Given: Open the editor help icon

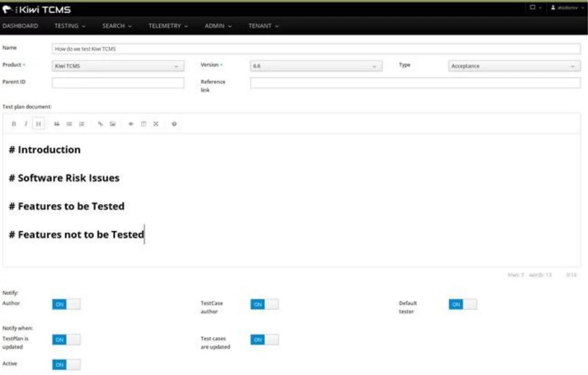Looking at the screenshot, I should click(174, 124).
